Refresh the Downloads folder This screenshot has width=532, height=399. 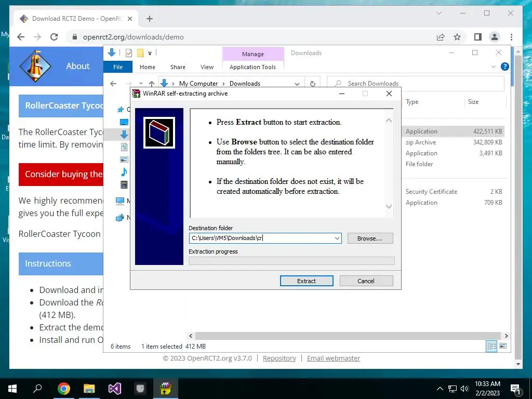coord(312,84)
